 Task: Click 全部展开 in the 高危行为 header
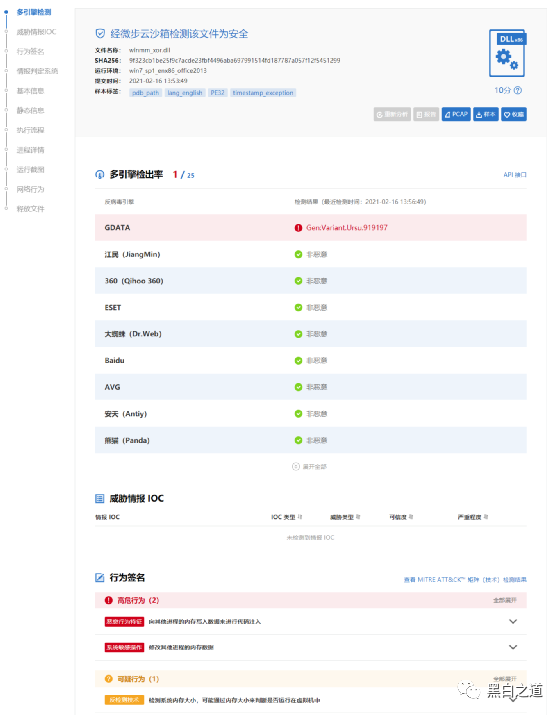pos(505,600)
